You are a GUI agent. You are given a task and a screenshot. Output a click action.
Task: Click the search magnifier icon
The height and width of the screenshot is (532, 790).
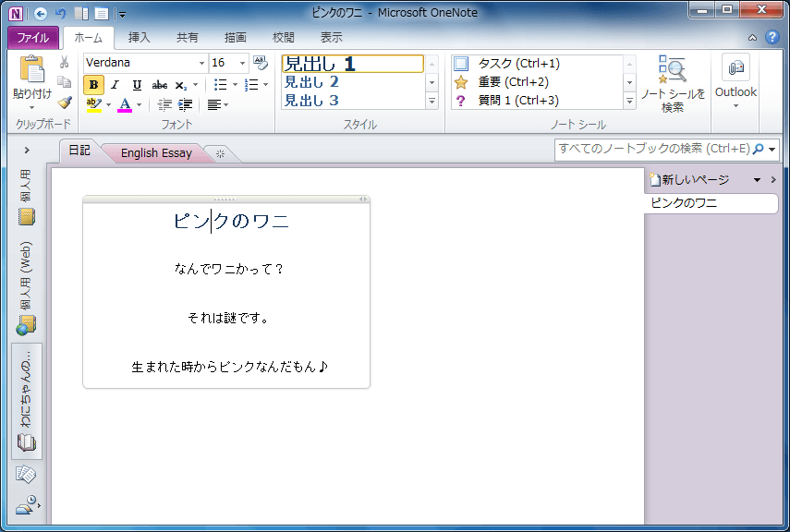(x=759, y=149)
